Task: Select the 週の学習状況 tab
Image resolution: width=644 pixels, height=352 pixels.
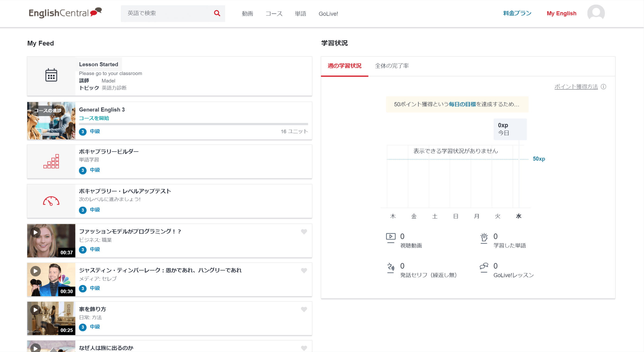Action: (344, 66)
